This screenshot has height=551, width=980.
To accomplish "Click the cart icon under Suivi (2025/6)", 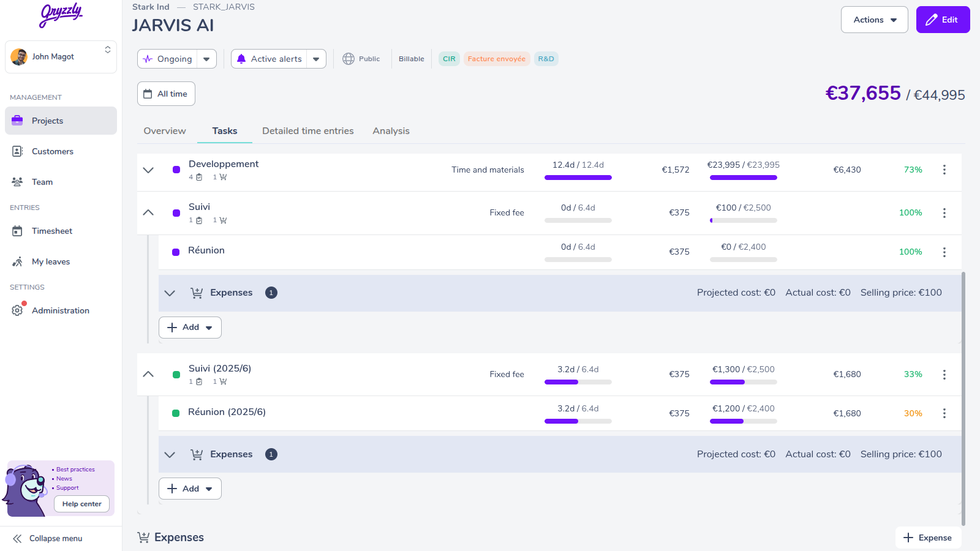I will point(223,381).
